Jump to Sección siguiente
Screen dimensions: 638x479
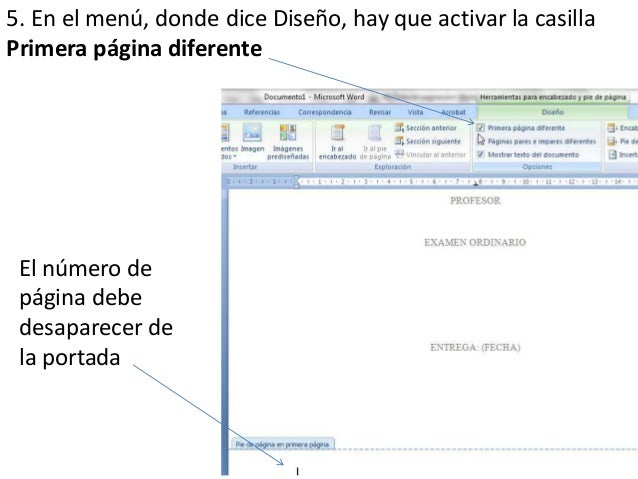428,141
